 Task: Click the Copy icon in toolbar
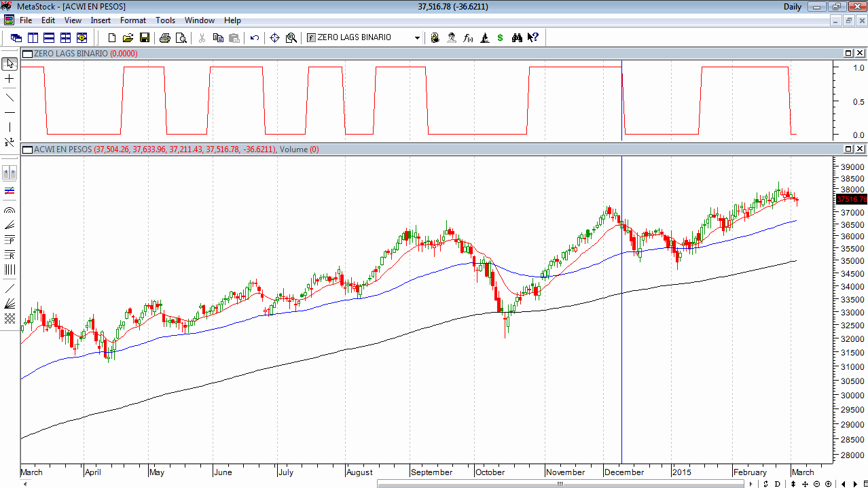point(218,38)
